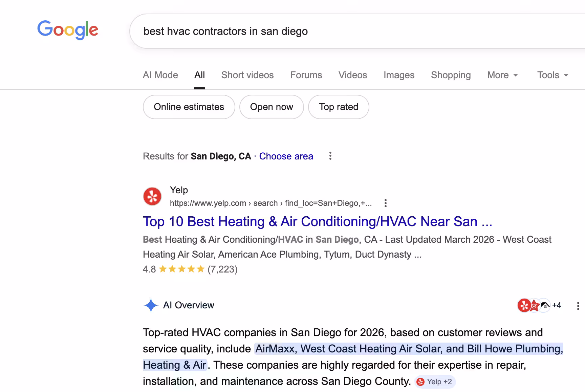The image size is (585, 392).
Task: Open the Short videos tab
Action: [247, 75]
